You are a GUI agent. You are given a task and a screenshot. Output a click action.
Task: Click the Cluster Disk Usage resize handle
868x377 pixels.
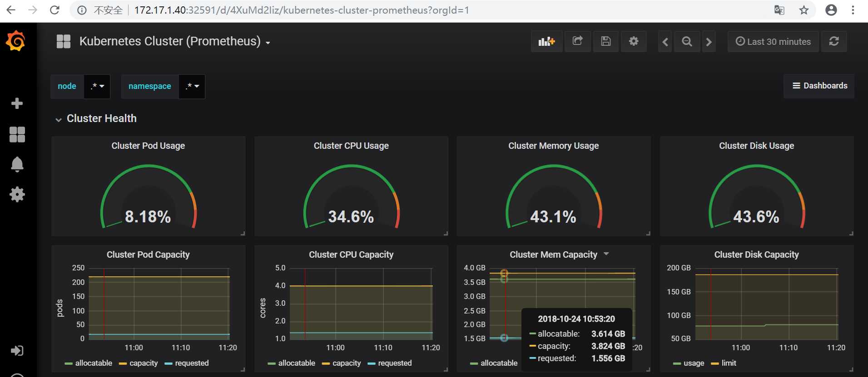pyautogui.click(x=851, y=234)
